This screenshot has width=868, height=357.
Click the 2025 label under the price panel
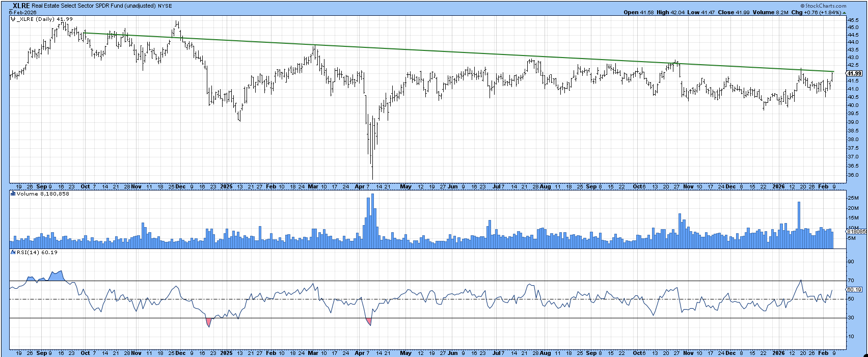226,186
